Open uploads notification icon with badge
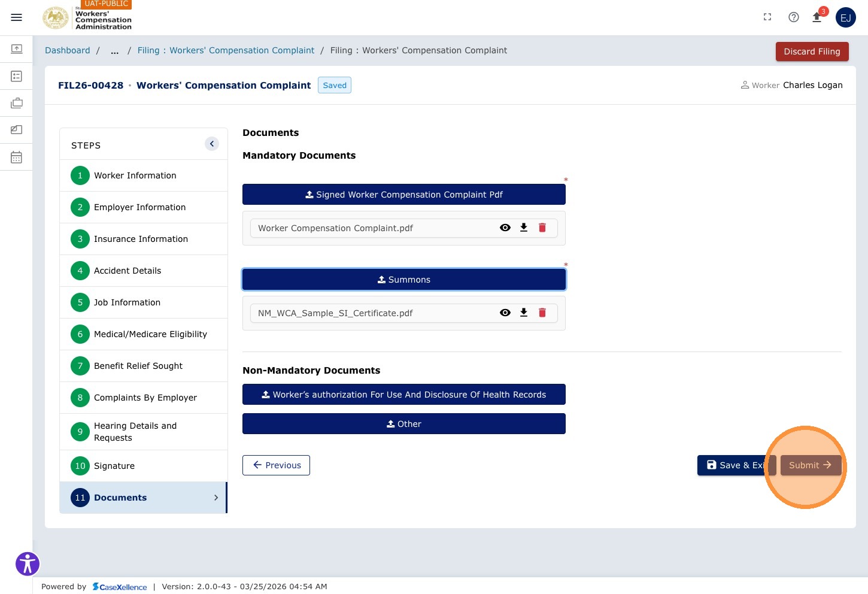 tap(817, 17)
